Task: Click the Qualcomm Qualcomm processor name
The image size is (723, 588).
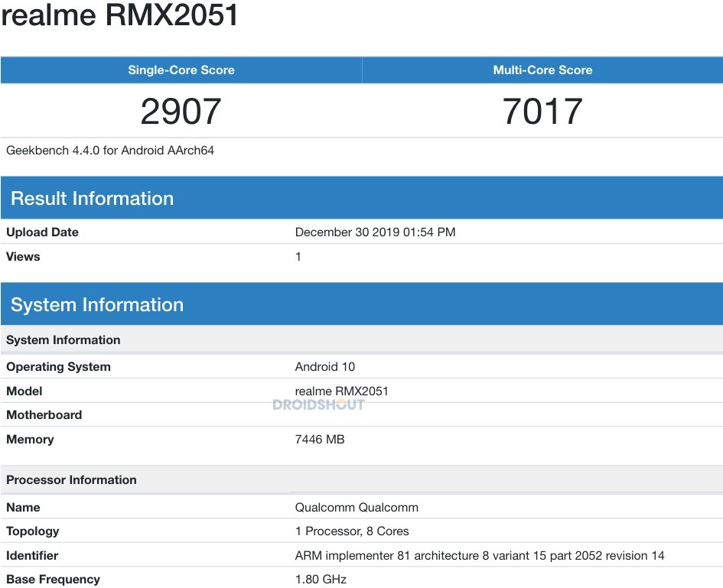Action: pyautogui.click(x=357, y=508)
